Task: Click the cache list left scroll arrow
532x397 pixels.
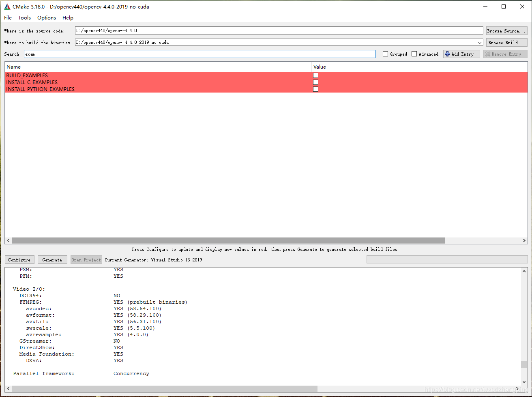Action: [8, 241]
